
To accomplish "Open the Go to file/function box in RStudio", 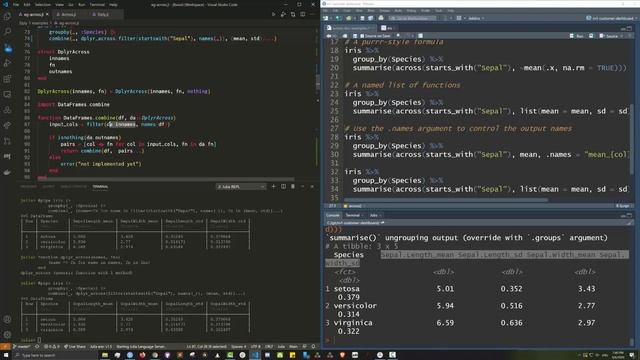I will tap(412, 18).
